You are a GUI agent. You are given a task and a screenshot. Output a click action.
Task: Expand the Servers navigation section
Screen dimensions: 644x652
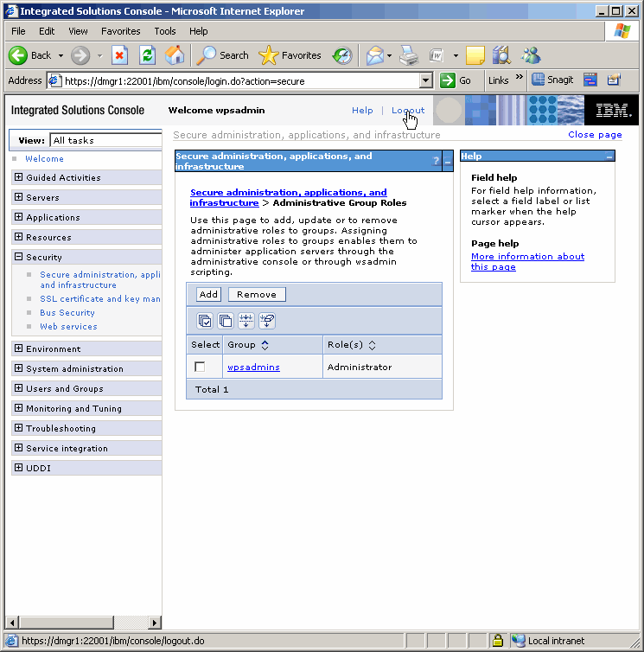coord(19,198)
